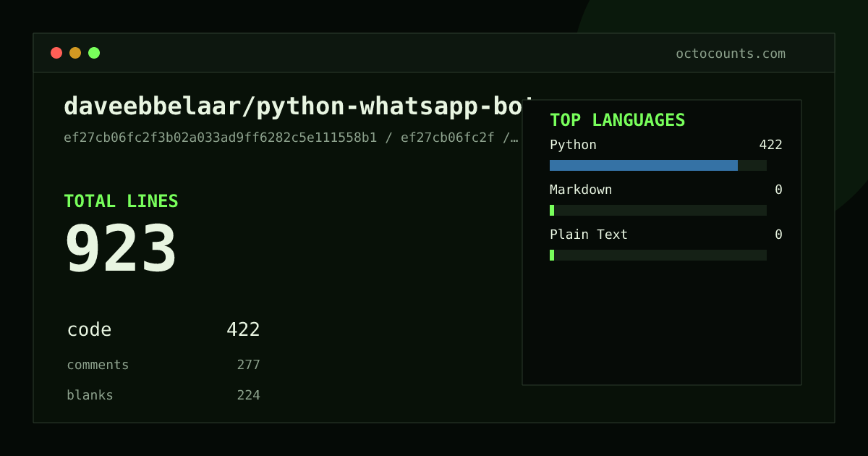
Task: Select the Plain Text language label
Action: click(589, 235)
